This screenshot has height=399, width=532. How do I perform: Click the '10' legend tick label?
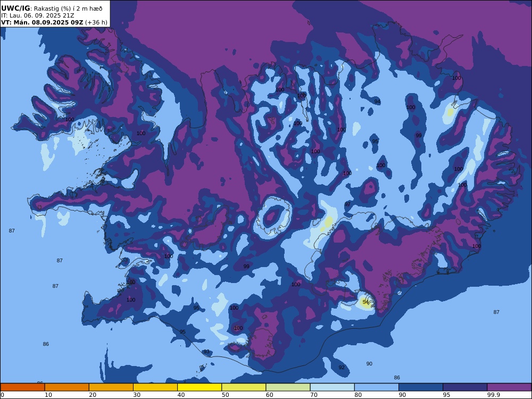(x=48, y=395)
